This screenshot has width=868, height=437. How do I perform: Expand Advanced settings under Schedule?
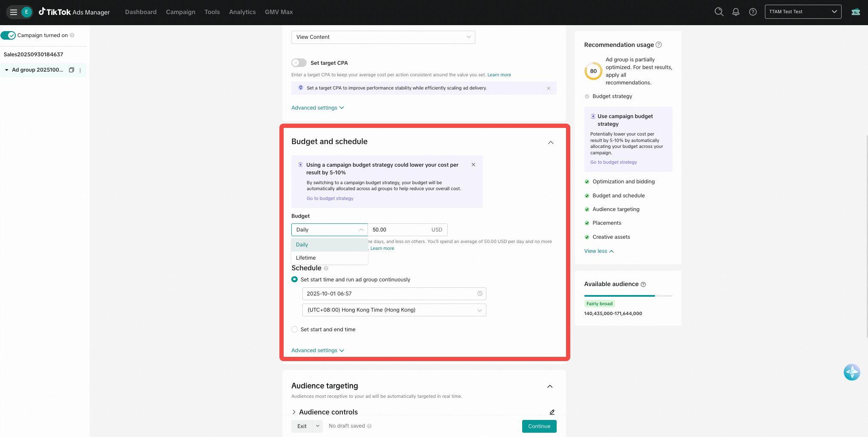318,350
